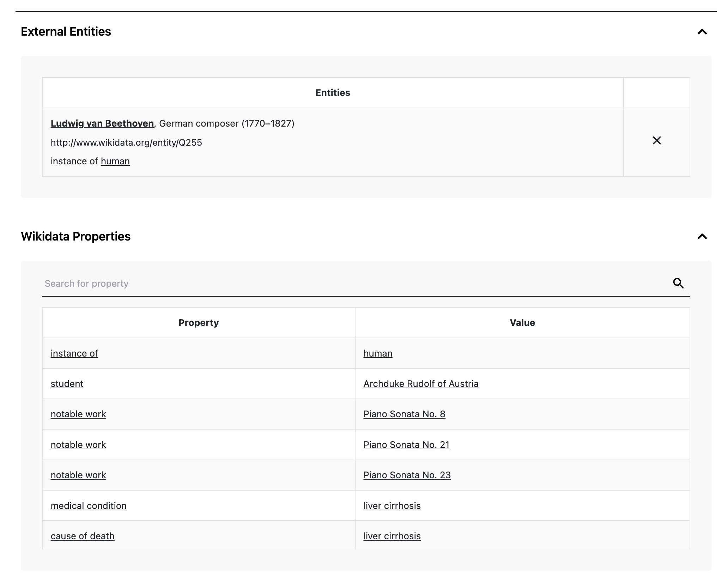Open liver cirrhosis beside cause of death

(392, 536)
